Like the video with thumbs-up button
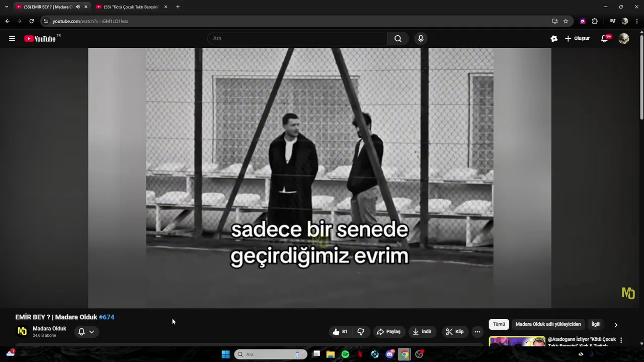 click(340, 332)
